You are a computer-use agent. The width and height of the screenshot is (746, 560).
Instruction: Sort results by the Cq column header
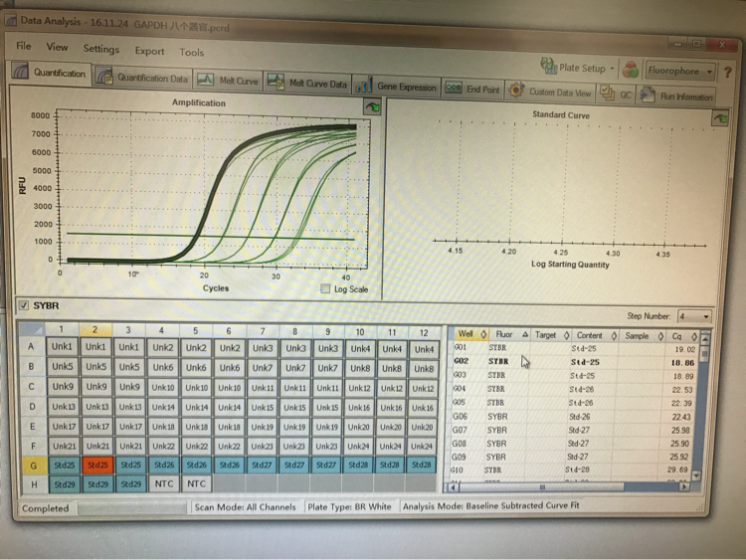682,336
